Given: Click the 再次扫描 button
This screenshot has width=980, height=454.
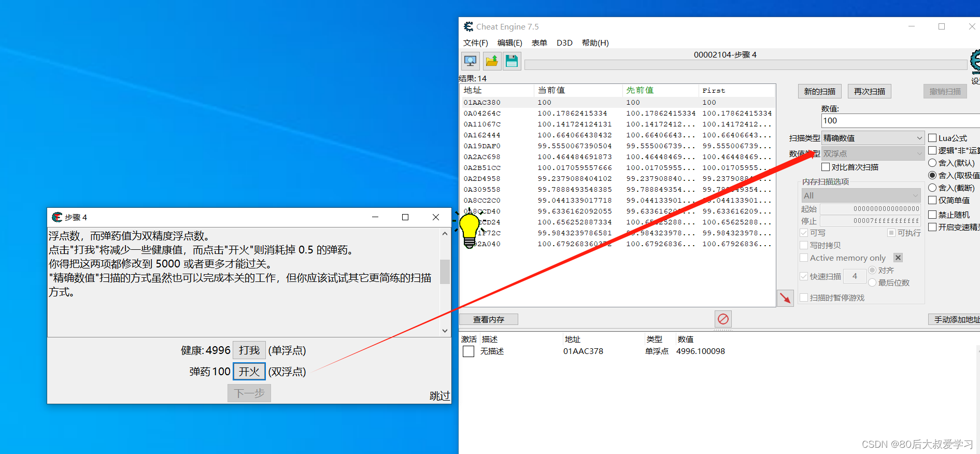Looking at the screenshot, I should [869, 91].
